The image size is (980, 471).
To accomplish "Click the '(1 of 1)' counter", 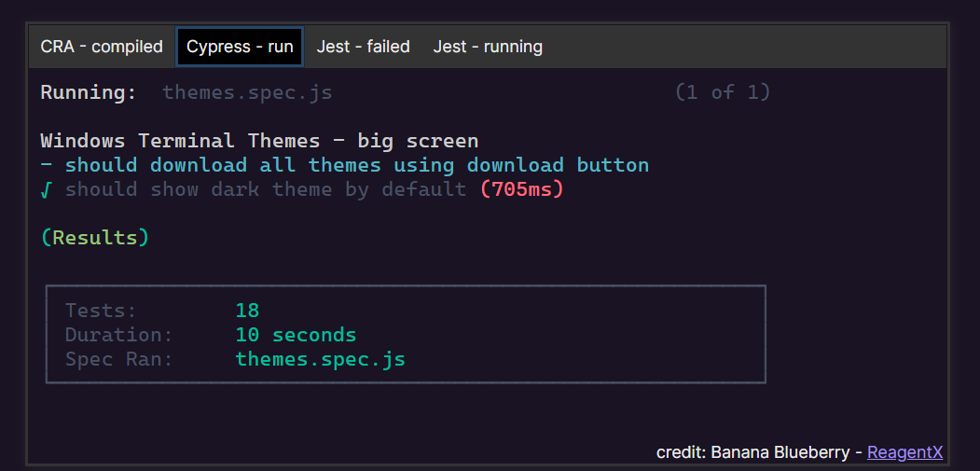I will 723,92.
